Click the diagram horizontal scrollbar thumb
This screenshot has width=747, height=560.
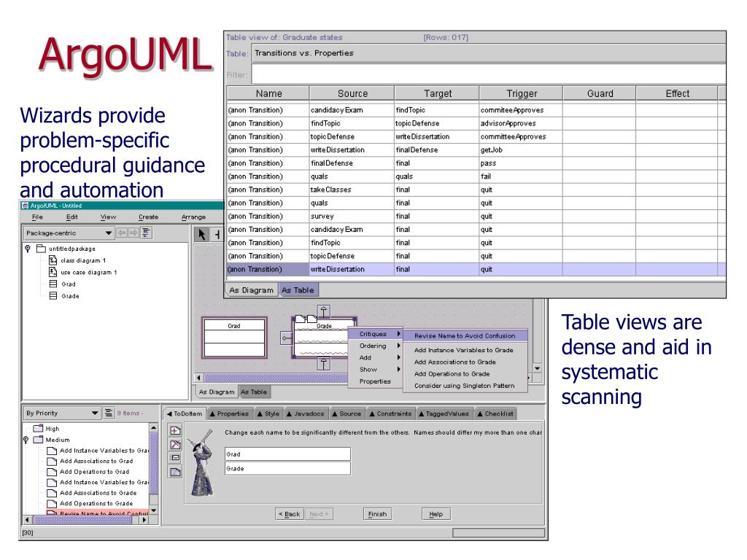(x=276, y=378)
